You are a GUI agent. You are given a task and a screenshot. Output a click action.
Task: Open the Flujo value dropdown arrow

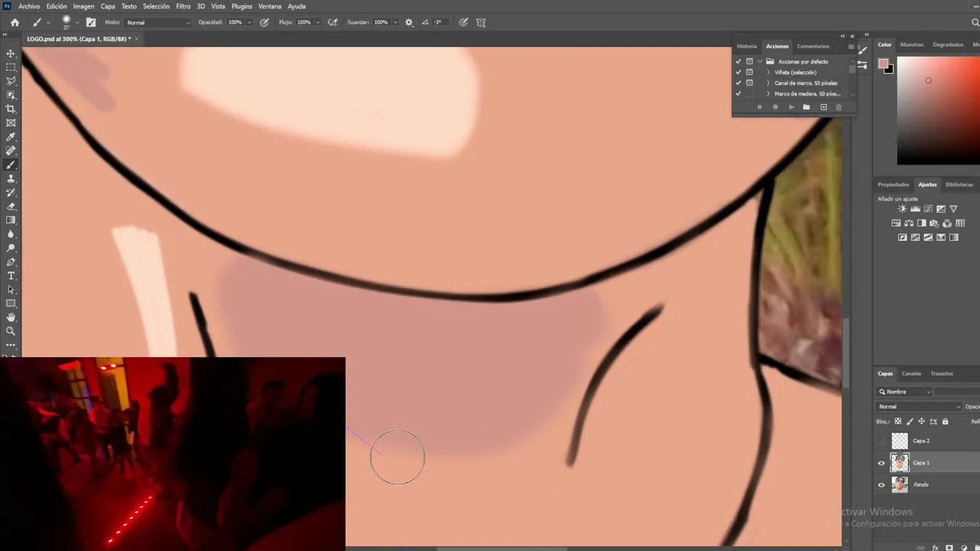[318, 22]
